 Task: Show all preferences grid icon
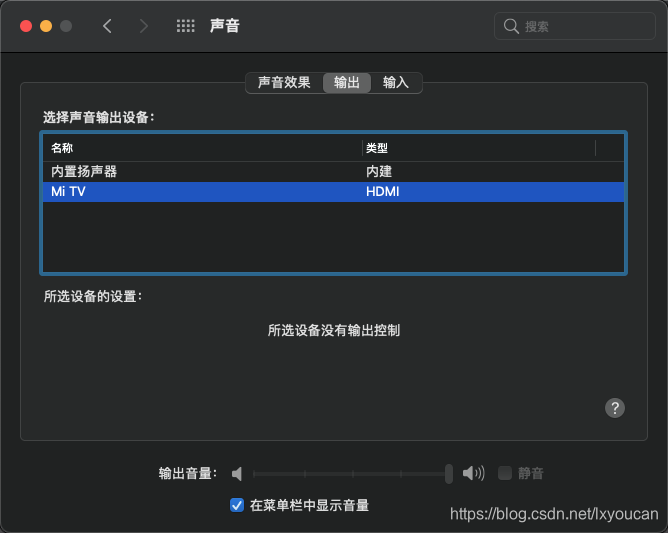[x=185, y=26]
